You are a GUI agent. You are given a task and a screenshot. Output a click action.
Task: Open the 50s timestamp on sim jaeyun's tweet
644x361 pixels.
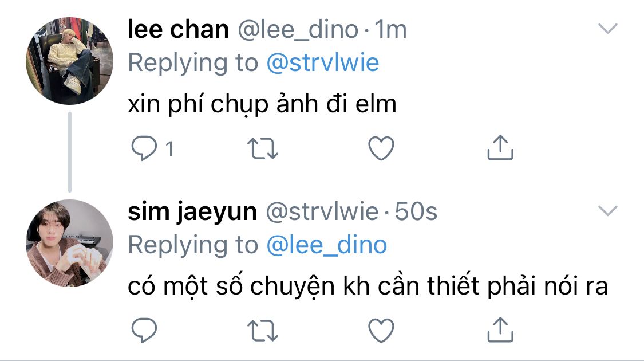pyautogui.click(x=416, y=212)
